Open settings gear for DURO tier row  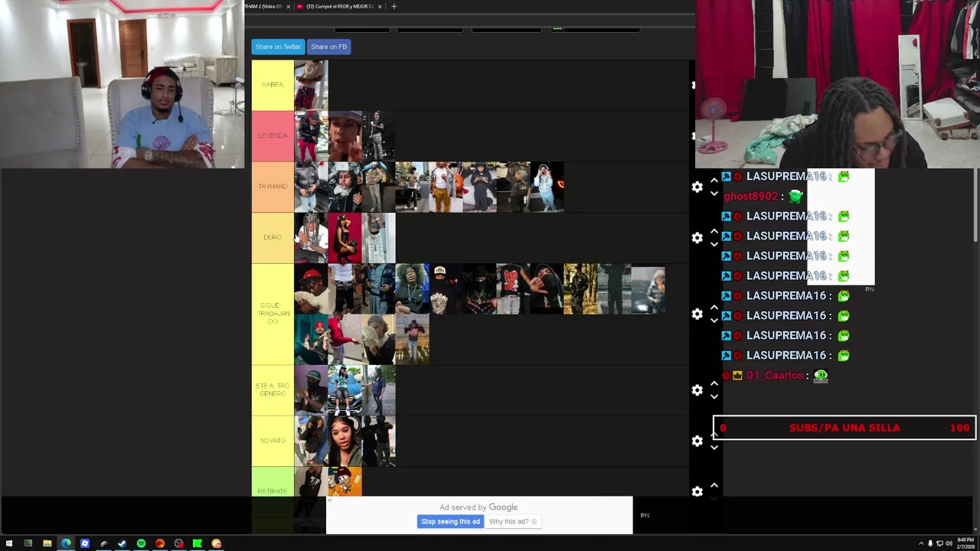697,238
